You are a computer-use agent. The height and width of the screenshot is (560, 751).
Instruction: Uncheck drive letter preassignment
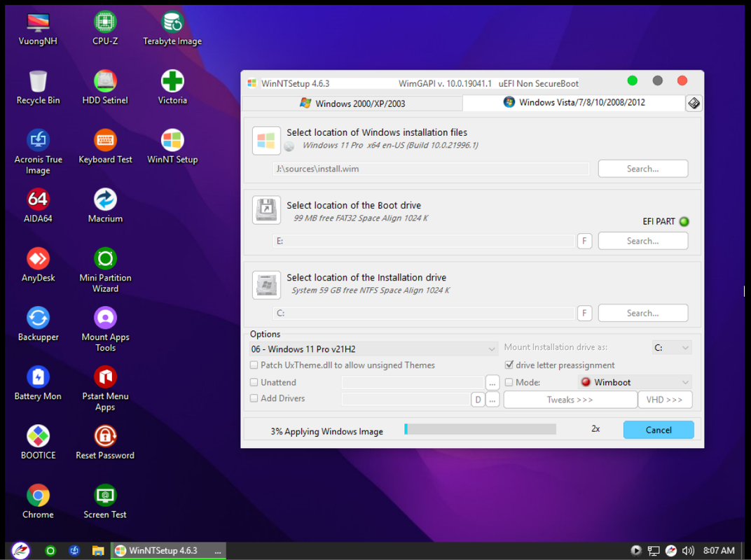[x=509, y=365]
